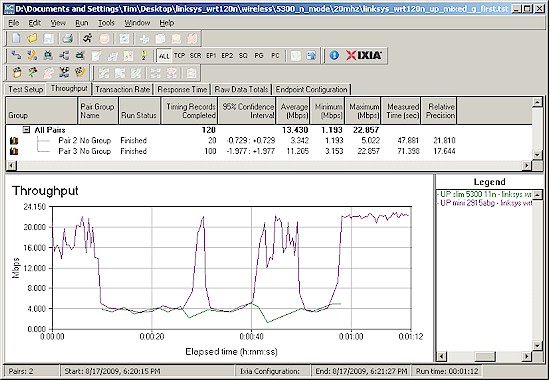Click the Pairs: 2 status bar entry
Screen dimensions: 550x381
point(32,371)
